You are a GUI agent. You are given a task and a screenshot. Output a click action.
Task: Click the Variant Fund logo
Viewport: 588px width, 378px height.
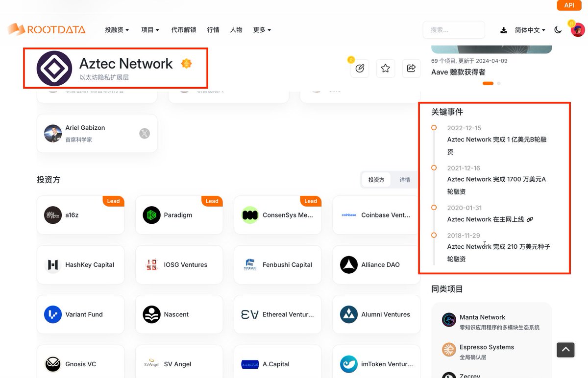[x=53, y=314]
